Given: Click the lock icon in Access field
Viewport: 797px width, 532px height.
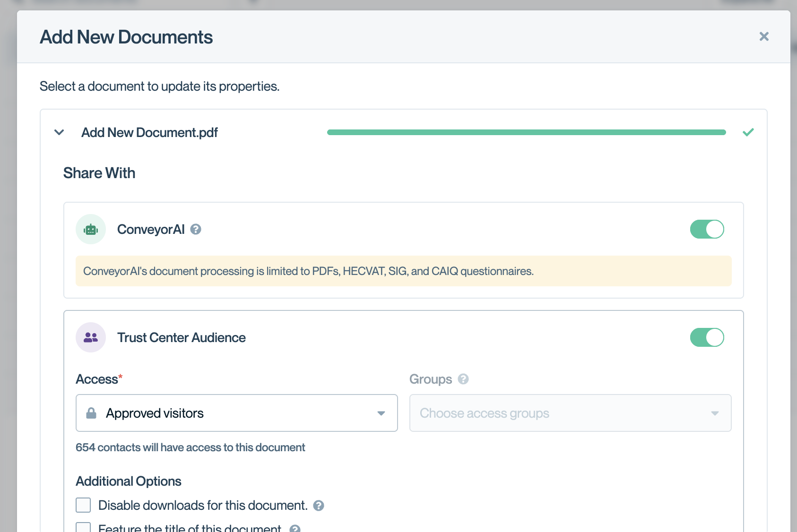Looking at the screenshot, I should coord(91,413).
